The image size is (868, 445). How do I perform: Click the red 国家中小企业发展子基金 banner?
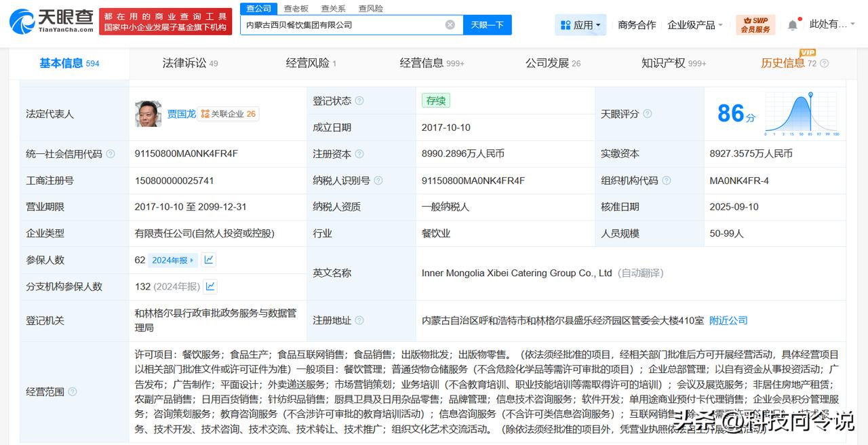tap(165, 21)
